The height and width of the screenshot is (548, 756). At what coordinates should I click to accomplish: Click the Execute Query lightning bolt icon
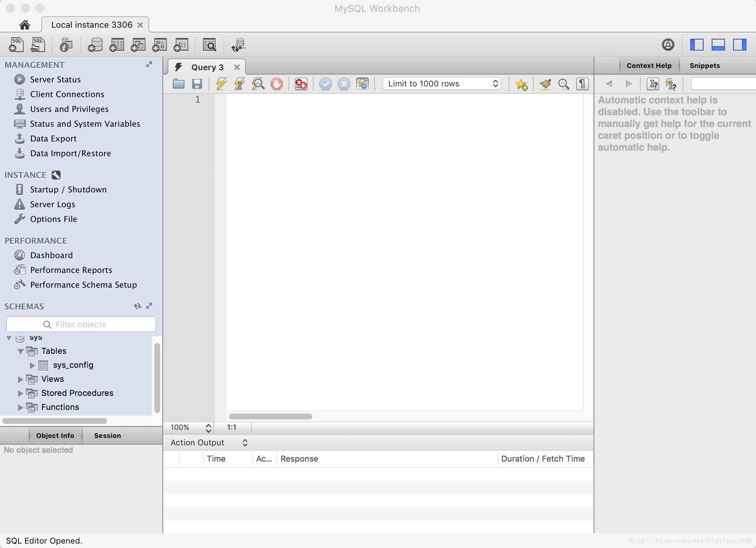[221, 83]
